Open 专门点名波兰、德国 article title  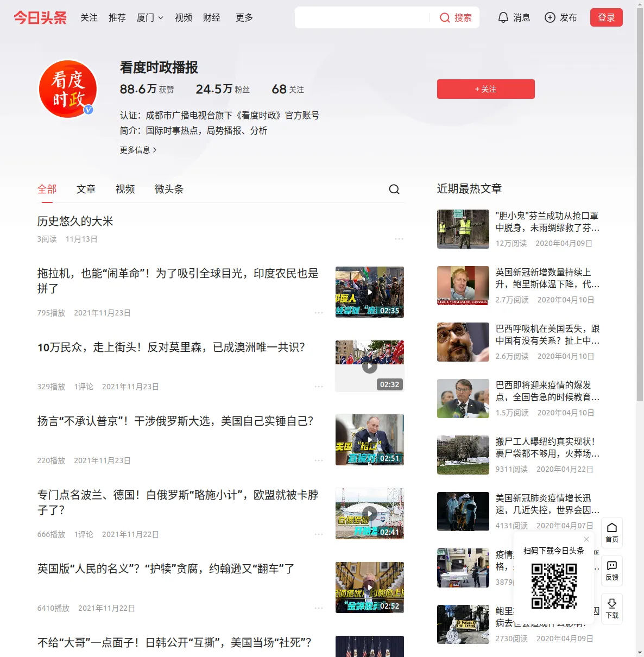178,502
